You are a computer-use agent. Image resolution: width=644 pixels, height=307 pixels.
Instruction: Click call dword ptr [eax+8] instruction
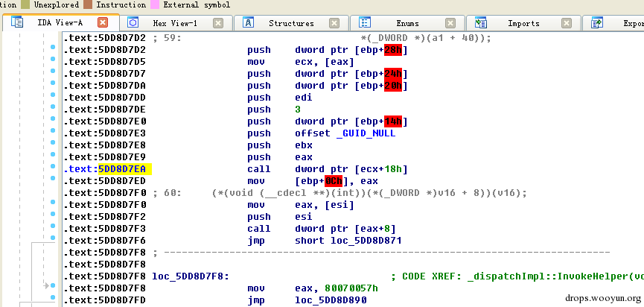click(x=321, y=229)
